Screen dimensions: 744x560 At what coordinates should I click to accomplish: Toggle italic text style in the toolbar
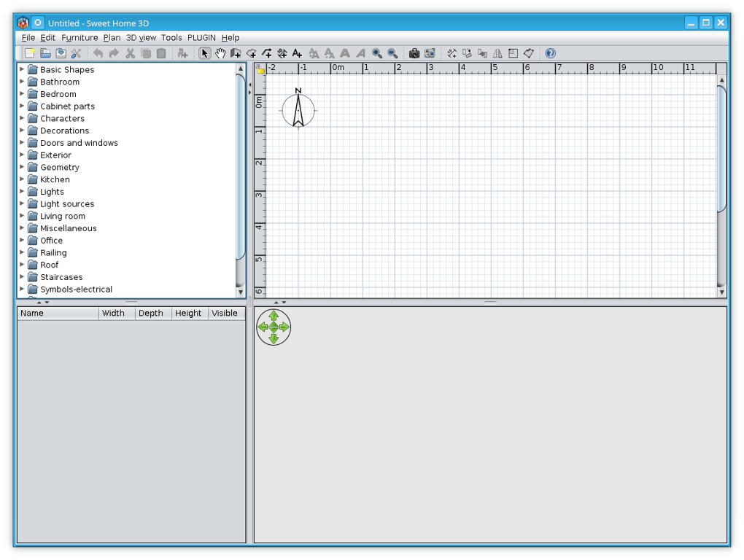coord(360,53)
